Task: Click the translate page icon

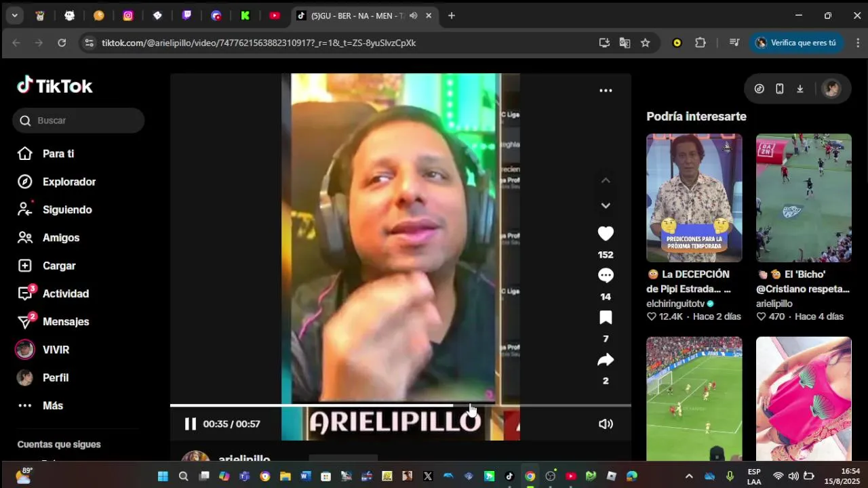Action: tap(625, 43)
